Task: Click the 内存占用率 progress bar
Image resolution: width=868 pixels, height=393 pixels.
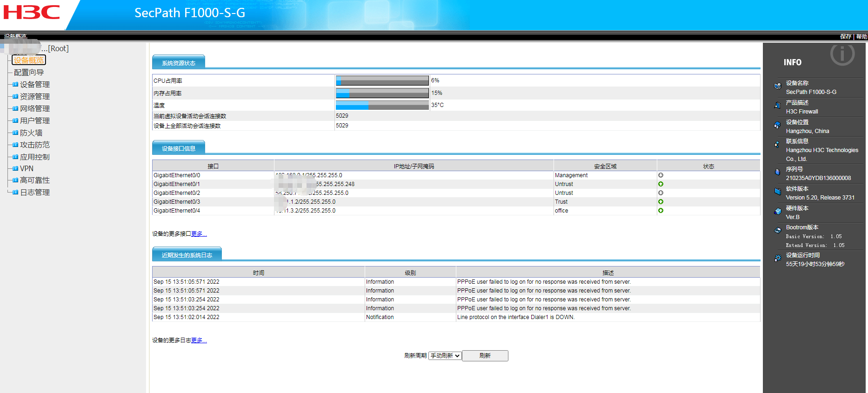Action: coord(382,93)
